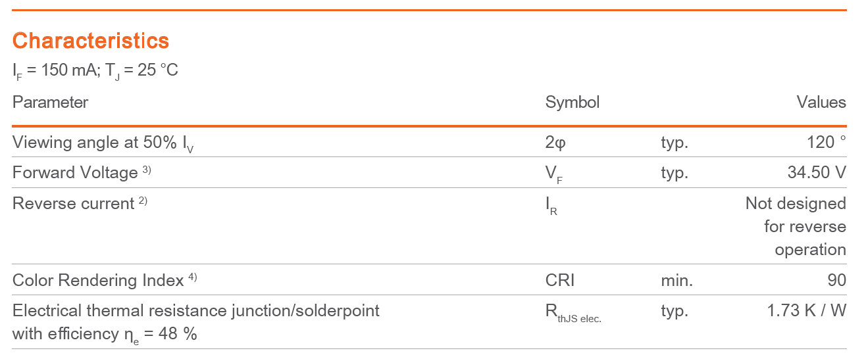
Task: Select the Forward Voltage parameter text
Action: 75,173
